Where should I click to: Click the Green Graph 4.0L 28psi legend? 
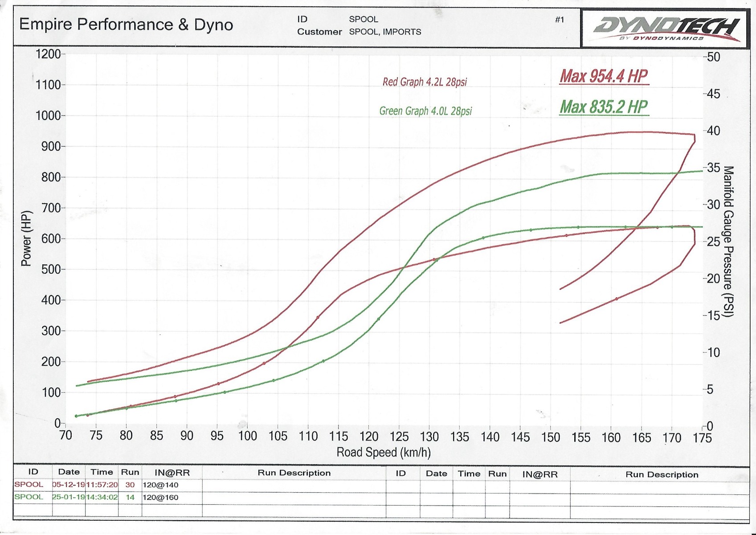[425, 111]
